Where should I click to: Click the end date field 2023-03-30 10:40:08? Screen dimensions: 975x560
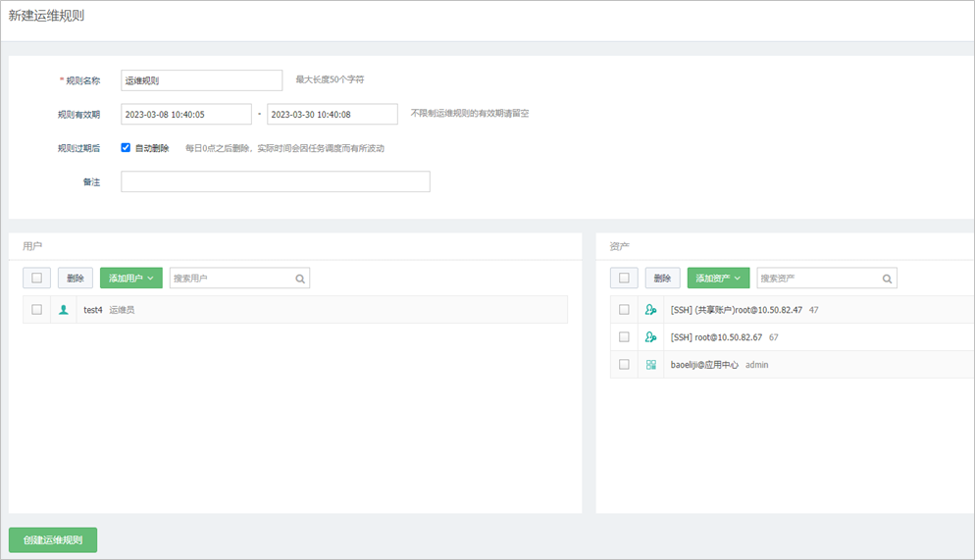tap(333, 115)
